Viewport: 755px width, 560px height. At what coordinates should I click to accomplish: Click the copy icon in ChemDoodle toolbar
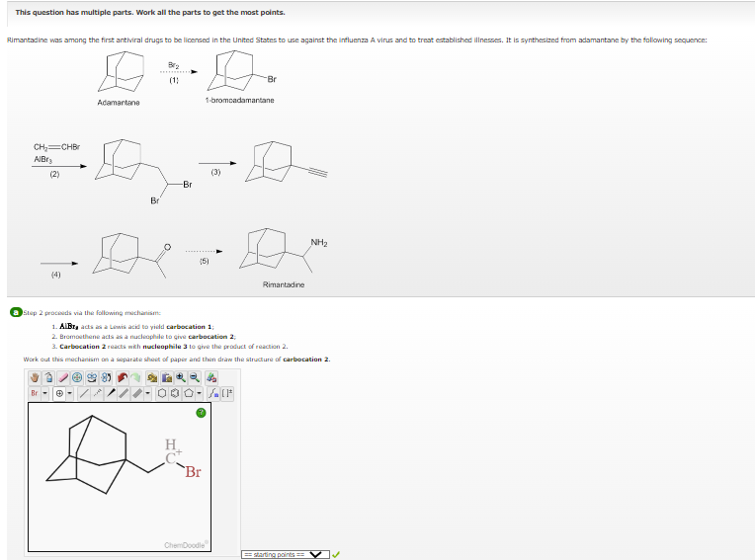(x=152, y=377)
